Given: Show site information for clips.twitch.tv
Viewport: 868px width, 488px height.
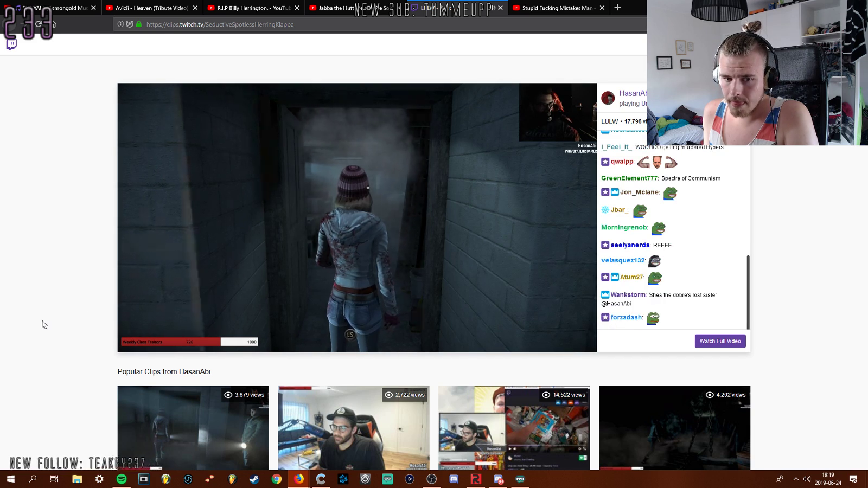Looking at the screenshot, I should 120,24.
